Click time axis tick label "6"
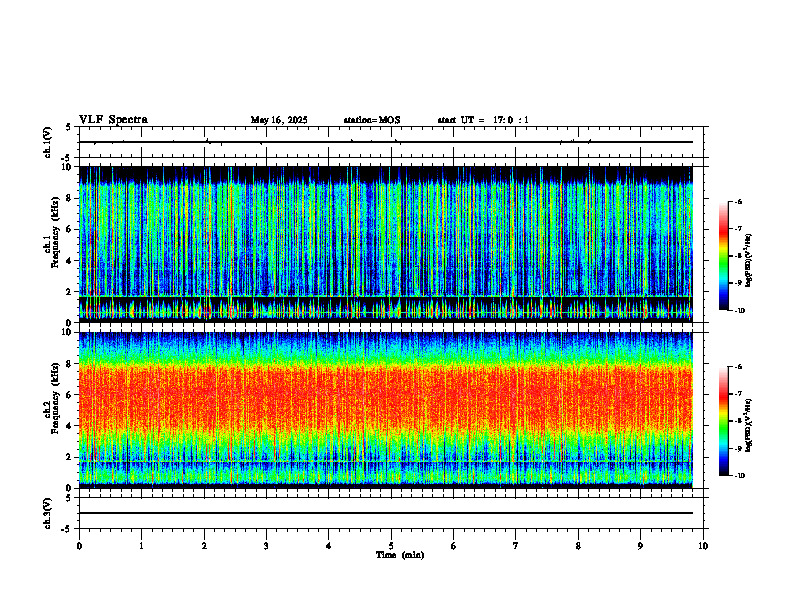The image size is (792, 612). (453, 546)
